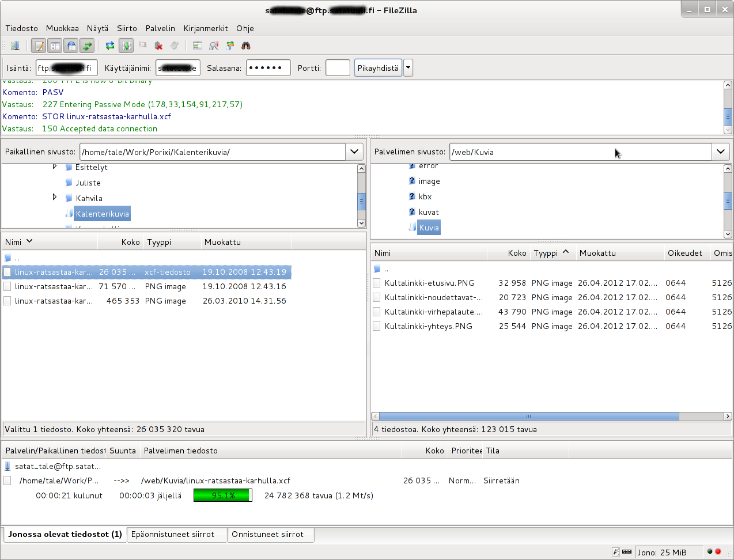Expand the Kahvila folder in local tree

click(x=55, y=197)
